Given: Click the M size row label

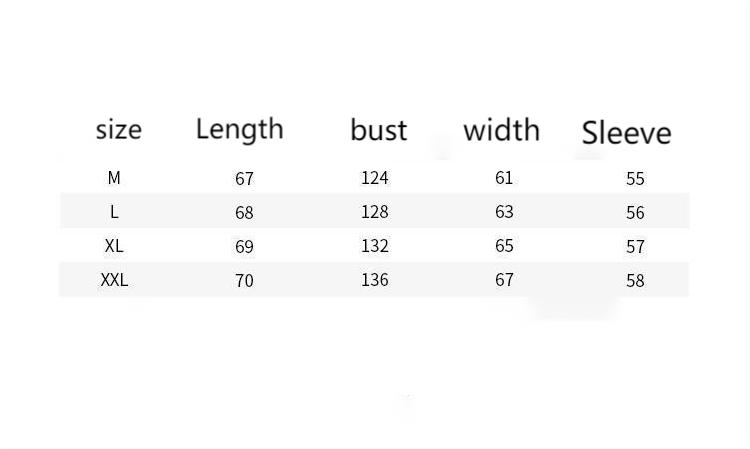Looking at the screenshot, I should [114, 178].
